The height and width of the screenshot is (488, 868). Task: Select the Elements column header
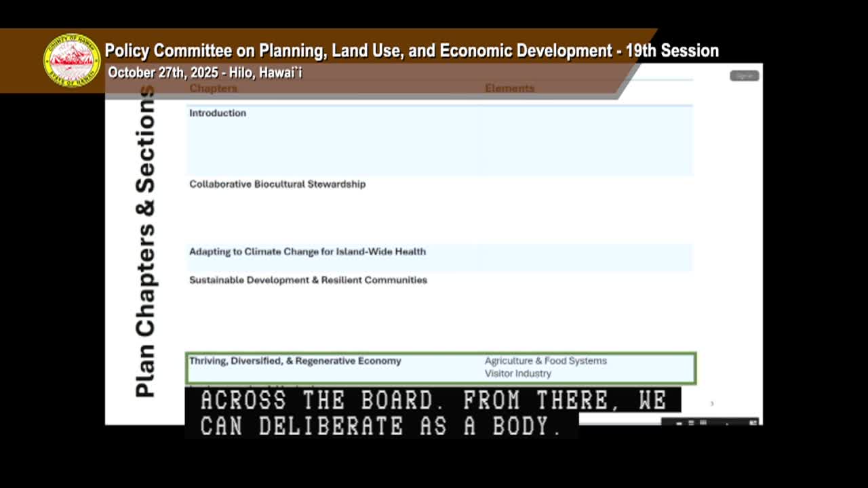click(509, 88)
